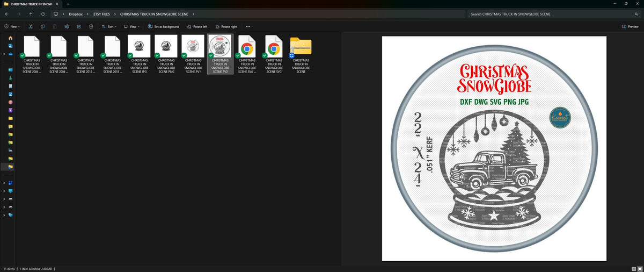Open the New item dropdown
Image resolution: width=644 pixels, height=272 pixels.
[12, 26]
